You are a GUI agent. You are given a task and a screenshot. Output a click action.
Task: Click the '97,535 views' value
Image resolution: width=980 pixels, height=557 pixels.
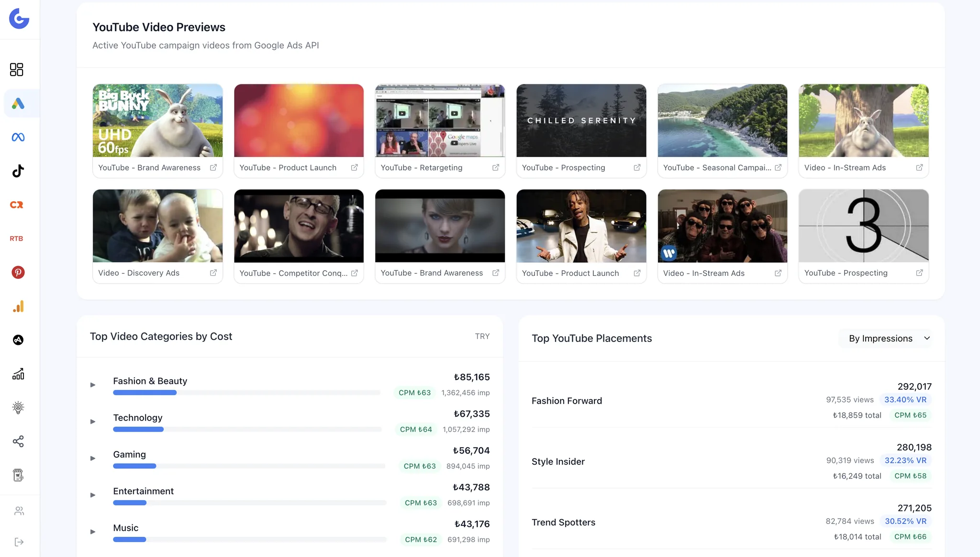850,399
